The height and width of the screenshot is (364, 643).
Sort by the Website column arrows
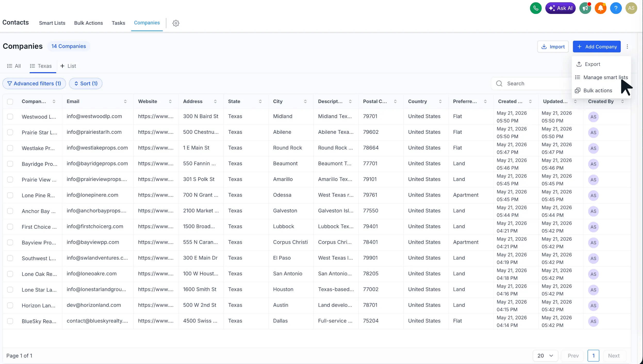(x=170, y=102)
